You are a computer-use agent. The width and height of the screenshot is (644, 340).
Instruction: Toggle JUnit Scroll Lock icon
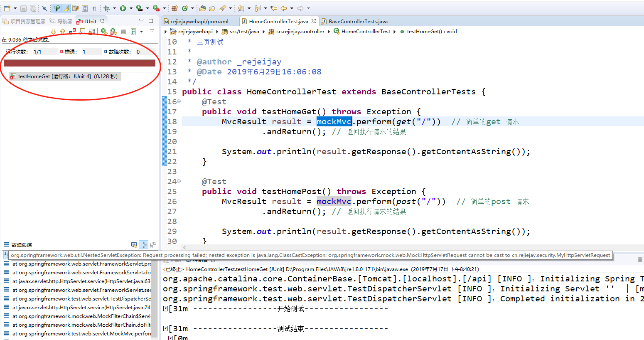(92, 32)
